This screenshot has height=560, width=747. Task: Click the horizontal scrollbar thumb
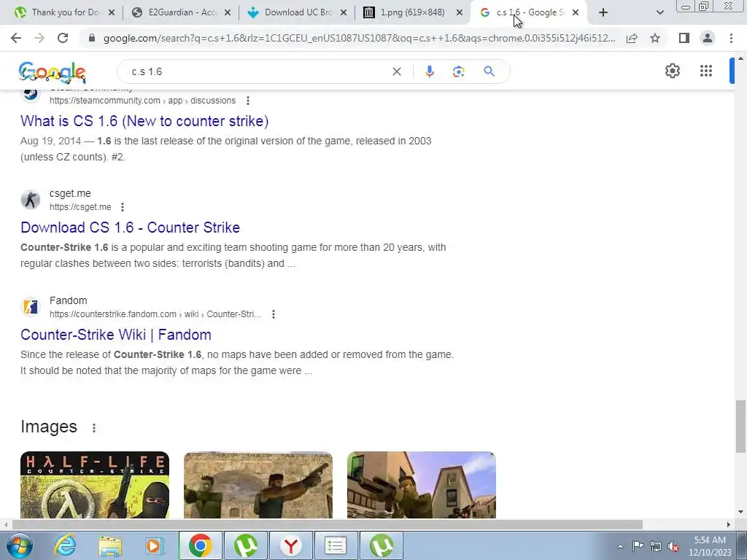328,524
